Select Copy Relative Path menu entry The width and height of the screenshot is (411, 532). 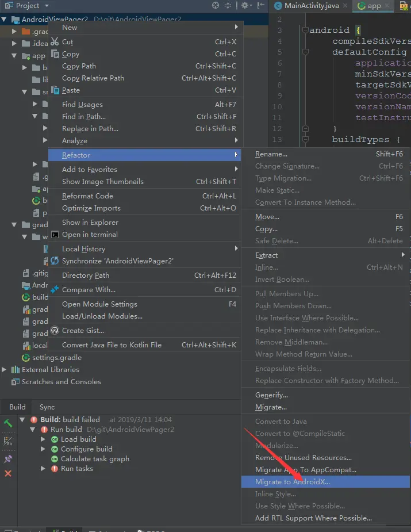tap(145, 78)
